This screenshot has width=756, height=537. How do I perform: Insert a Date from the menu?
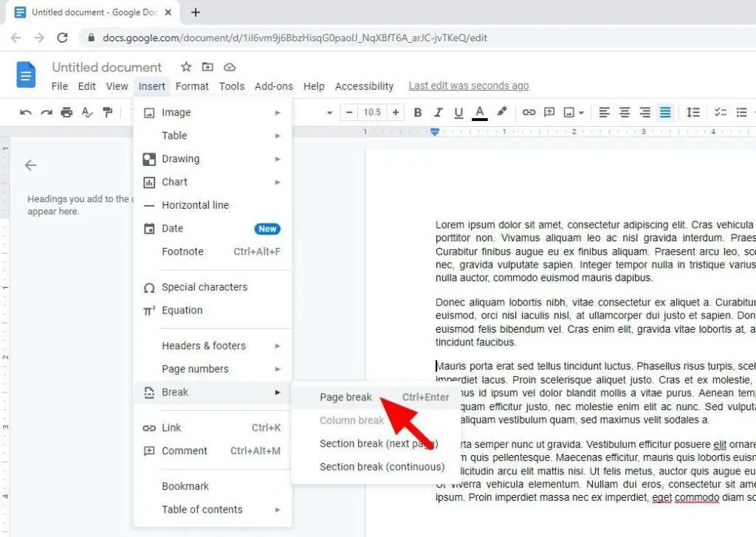pyautogui.click(x=213, y=228)
